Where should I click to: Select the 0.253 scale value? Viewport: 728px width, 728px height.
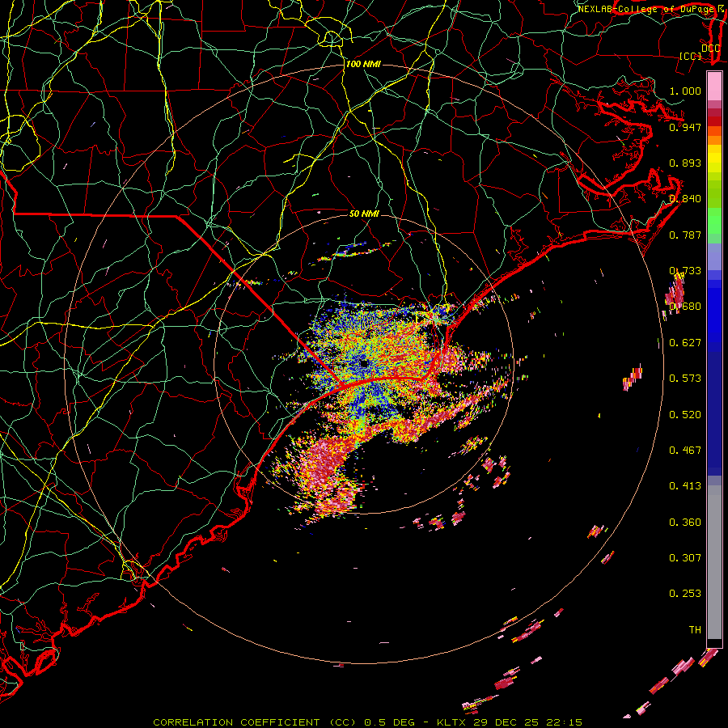point(685,594)
